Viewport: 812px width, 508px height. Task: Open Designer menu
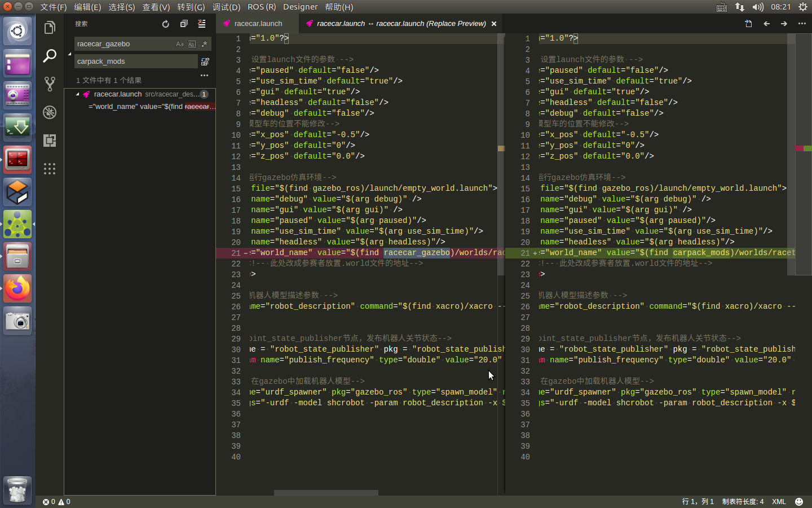(301, 7)
